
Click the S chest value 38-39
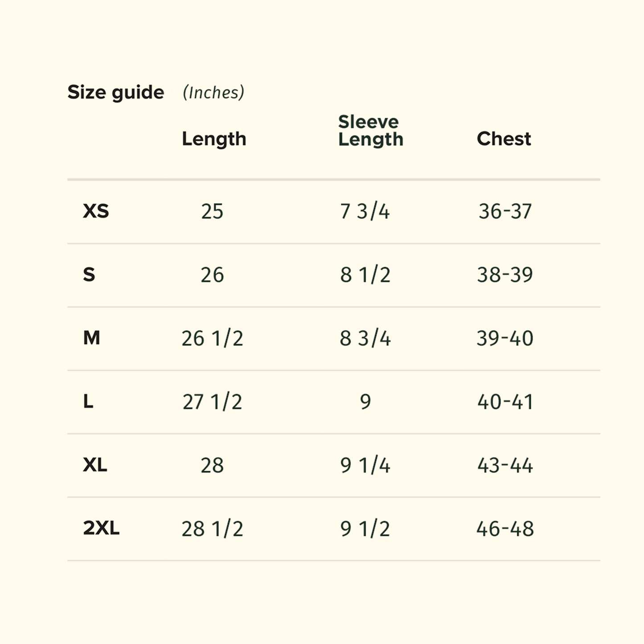[505, 275]
